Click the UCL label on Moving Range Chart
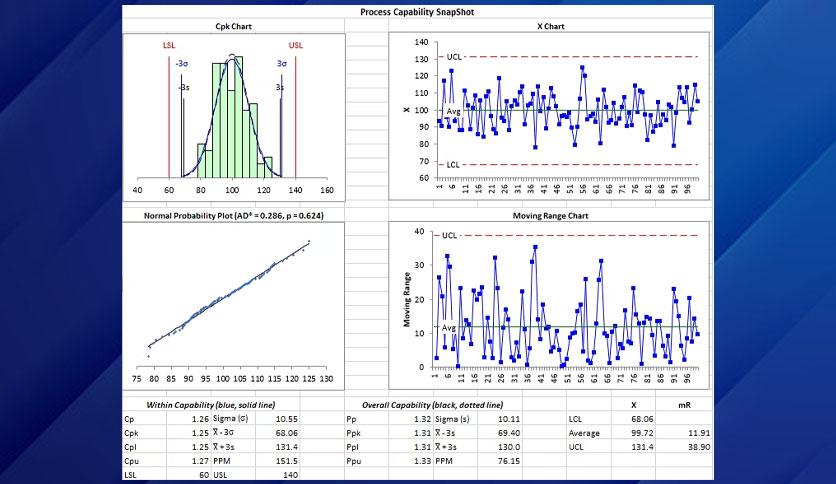The image size is (836, 484). [449, 235]
